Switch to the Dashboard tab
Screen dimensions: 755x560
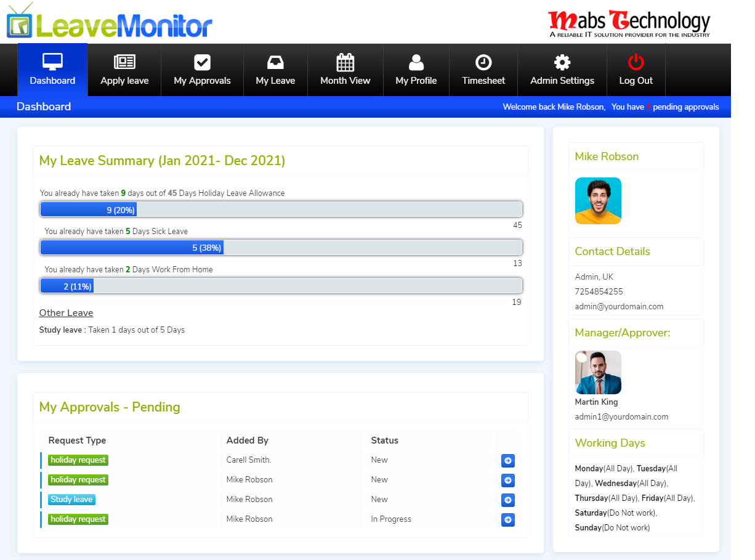(52, 70)
